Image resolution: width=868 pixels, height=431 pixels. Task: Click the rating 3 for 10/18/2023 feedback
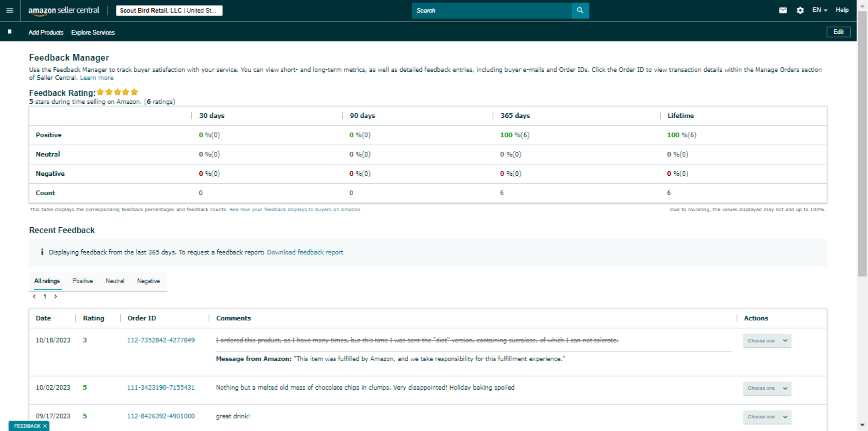(x=85, y=340)
